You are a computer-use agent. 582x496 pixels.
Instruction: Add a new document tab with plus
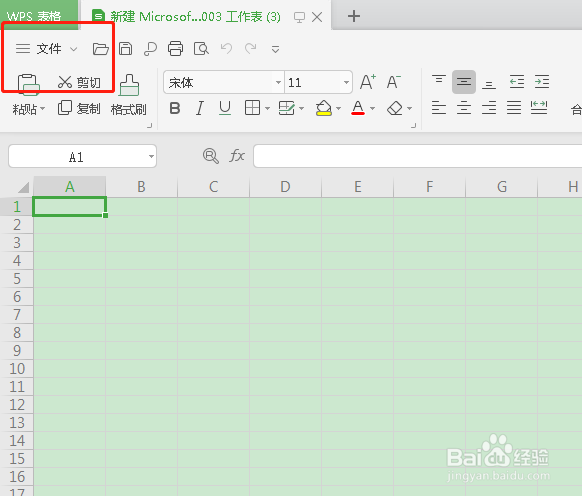(x=354, y=16)
